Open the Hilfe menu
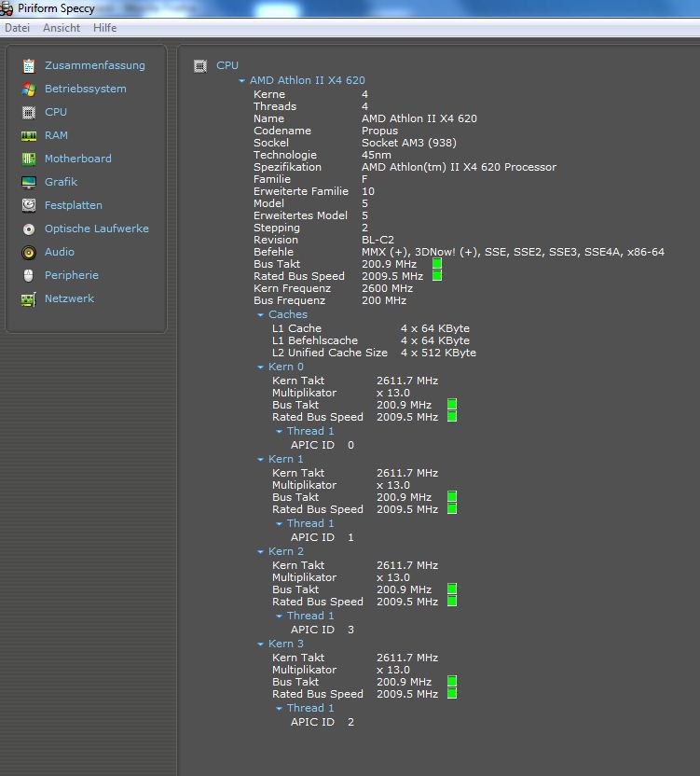This screenshot has height=776, width=700. click(x=105, y=28)
